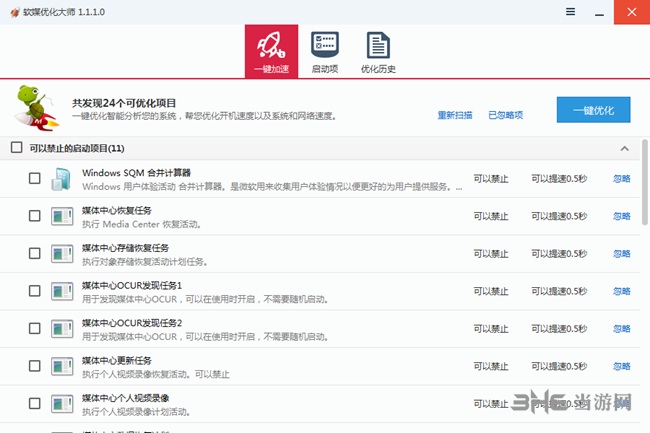Screen dimensions: 650x433
Task: Click 忽略 for 媒体中心更新任务
Action: pyautogui.click(x=622, y=366)
